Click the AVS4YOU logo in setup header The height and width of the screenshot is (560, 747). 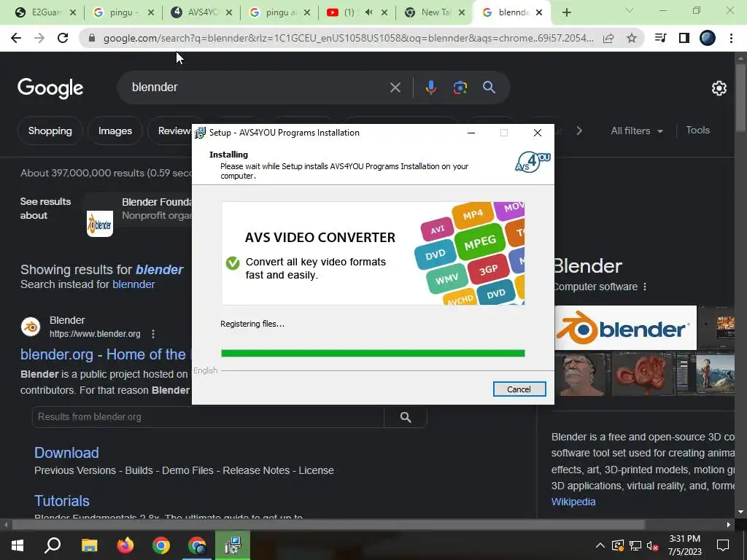click(x=533, y=162)
